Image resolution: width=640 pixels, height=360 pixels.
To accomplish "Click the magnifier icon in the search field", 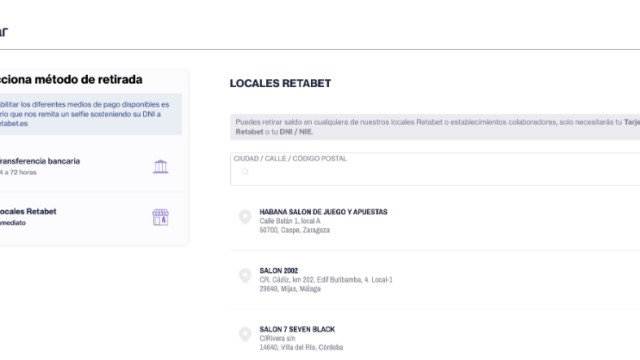I will click(245, 172).
